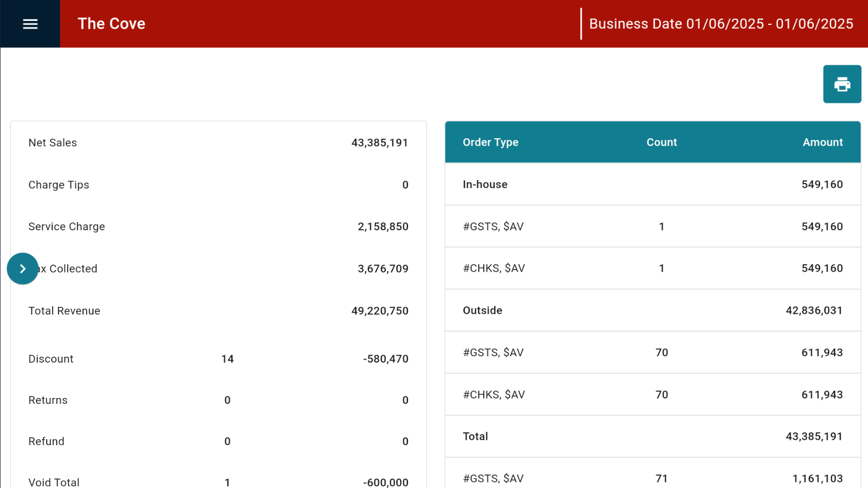Select the Total Revenue row label
This screenshot has width=868, height=488.
point(64,311)
